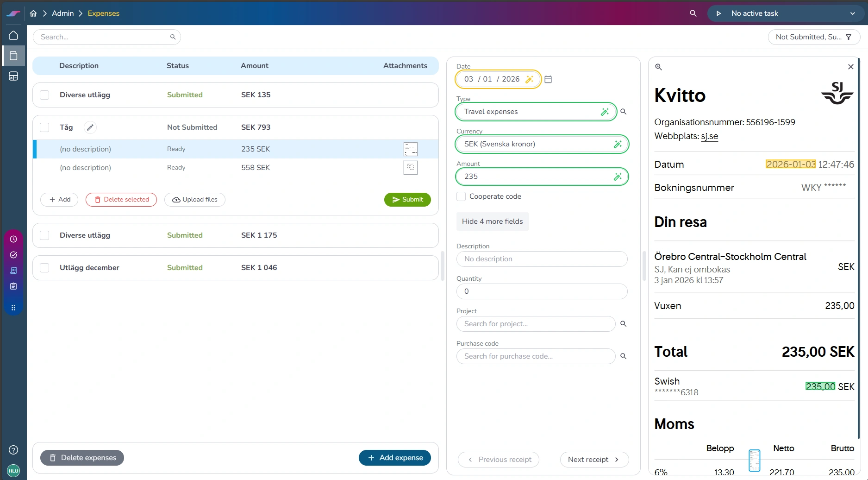Go to Admin in the breadcrumb
Image resolution: width=868 pixels, height=480 pixels.
[x=62, y=13]
